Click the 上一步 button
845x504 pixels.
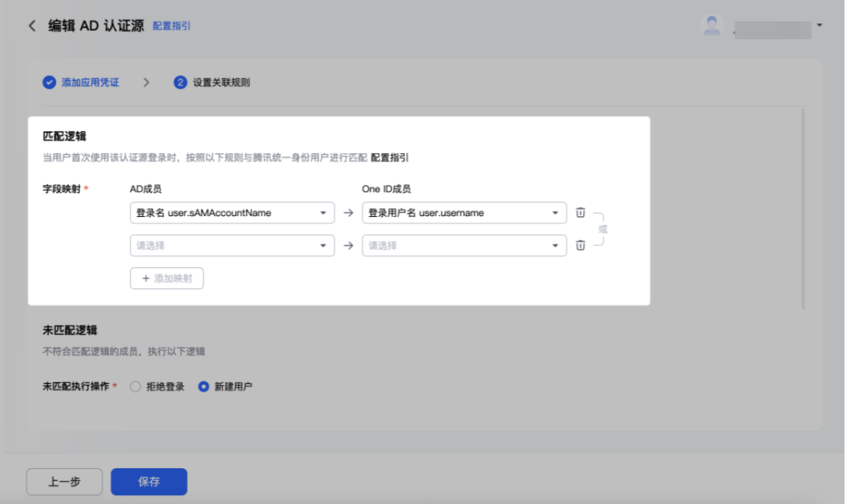click(64, 482)
